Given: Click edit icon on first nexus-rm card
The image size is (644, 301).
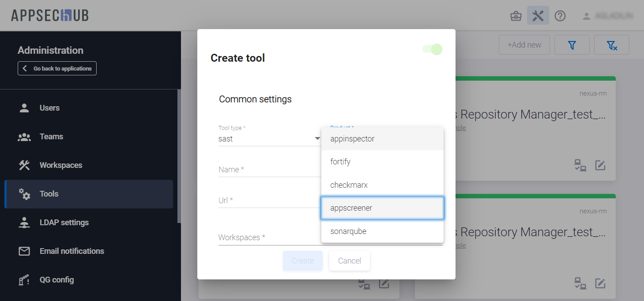Looking at the screenshot, I should point(600,165).
